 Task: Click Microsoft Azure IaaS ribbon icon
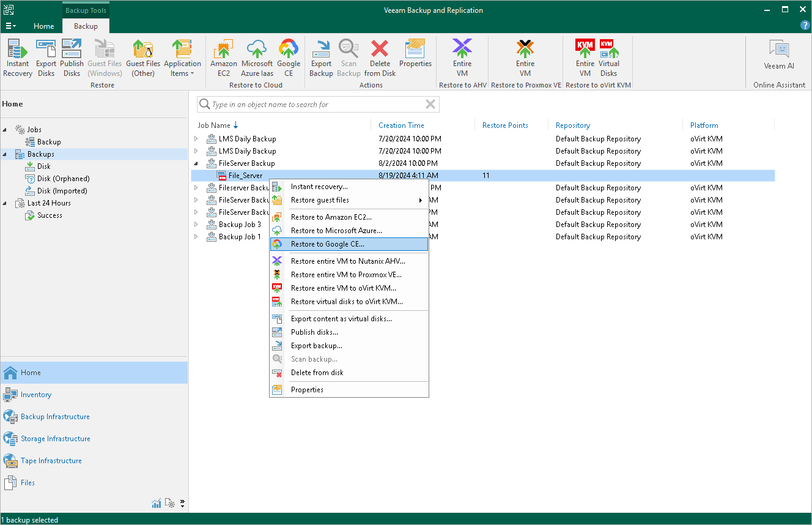pos(257,58)
